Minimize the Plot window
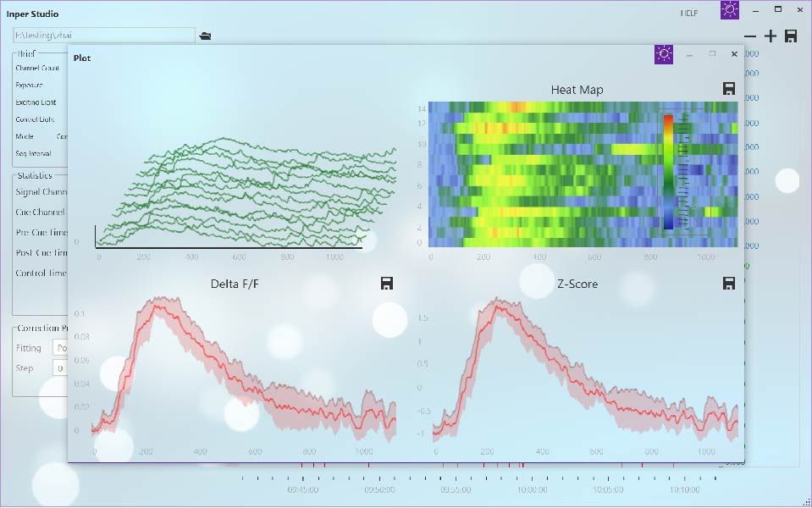This screenshot has width=812, height=508. pos(689,54)
